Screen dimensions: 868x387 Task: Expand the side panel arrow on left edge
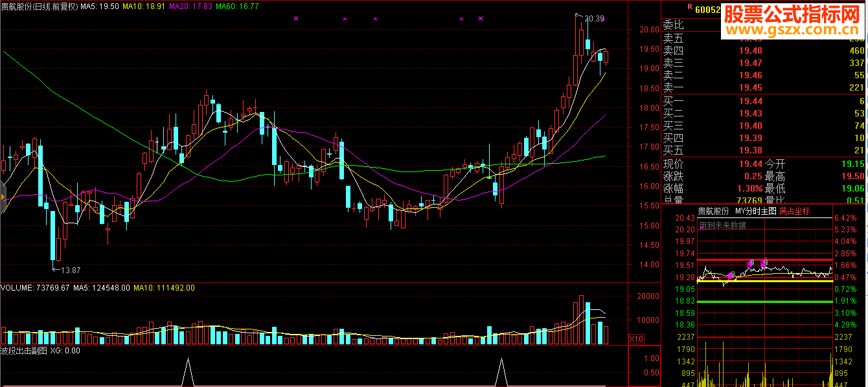[3, 197]
